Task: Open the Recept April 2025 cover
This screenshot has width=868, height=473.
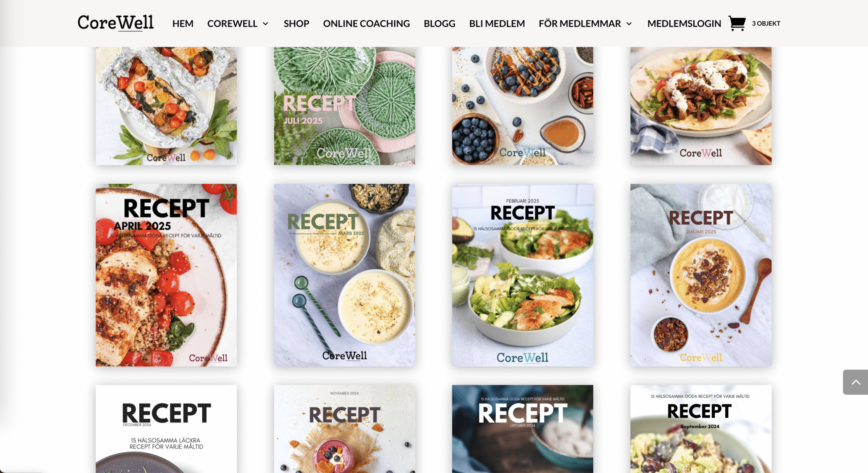Action: click(166, 275)
